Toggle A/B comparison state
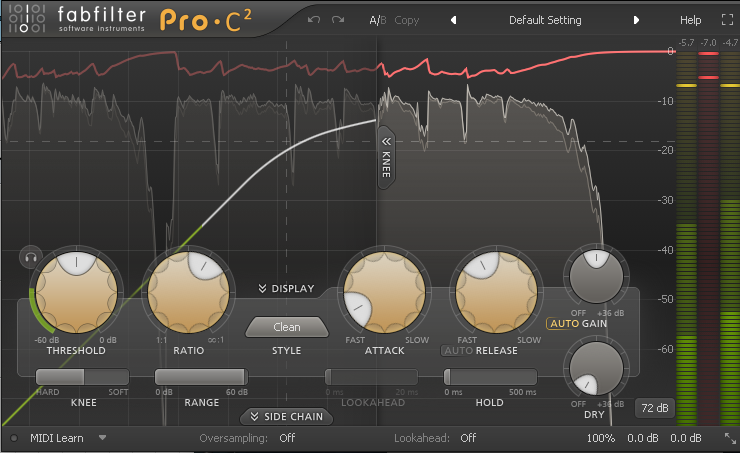Screen dimensions: 740x453 tap(378, 20)
